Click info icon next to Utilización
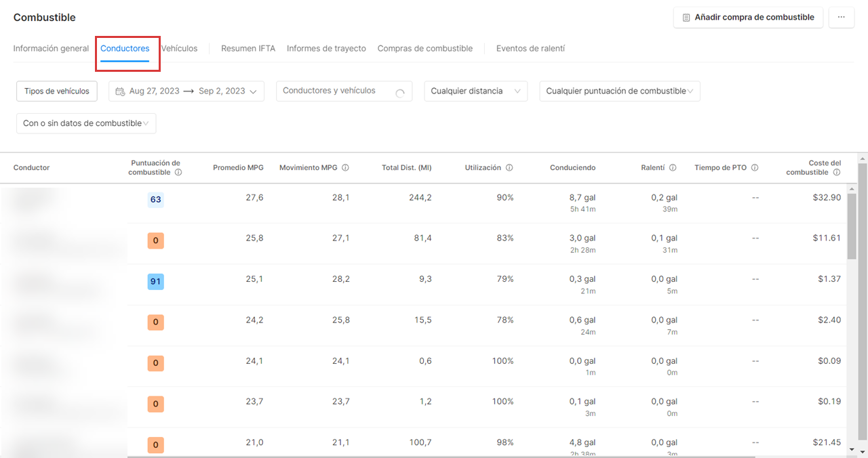 pyautogui.click(x=509, y=167)
